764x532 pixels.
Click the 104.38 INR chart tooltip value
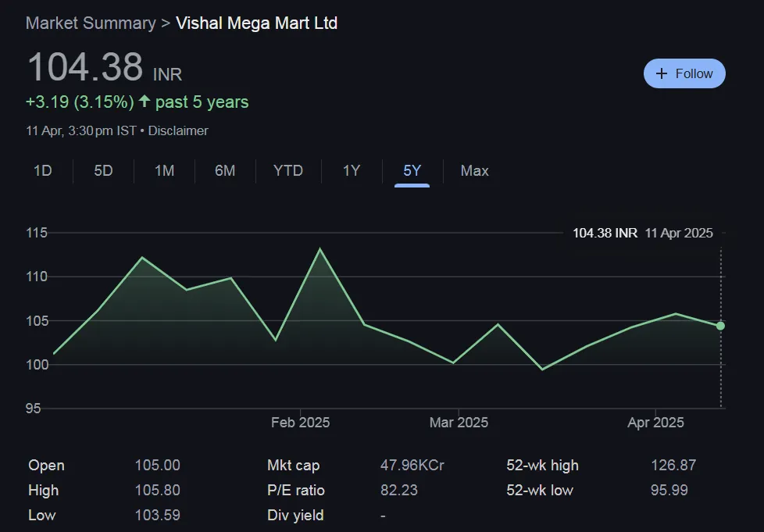(x=605, y=233)
